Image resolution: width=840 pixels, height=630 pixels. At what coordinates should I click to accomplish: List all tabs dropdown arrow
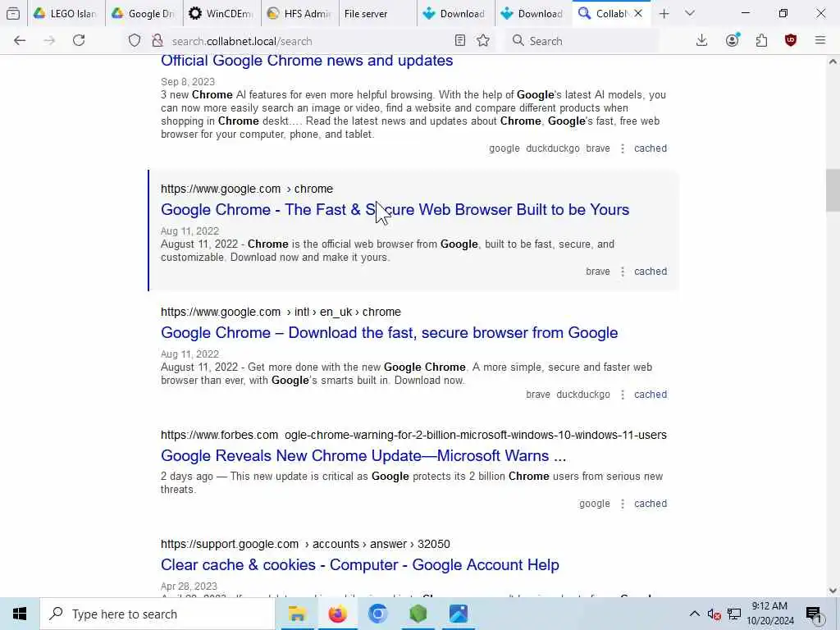(689, 13)
